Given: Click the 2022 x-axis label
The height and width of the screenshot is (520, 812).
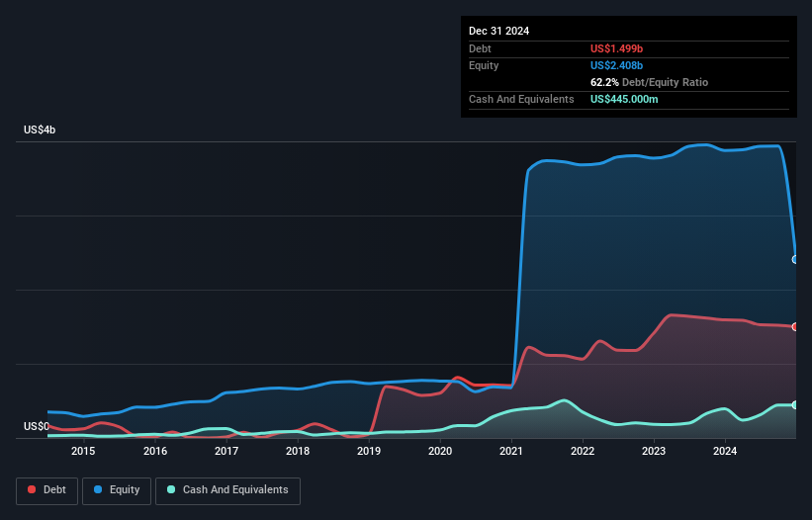Looking at the screenshot, I should pyautogui.click(x=583, y=451).
